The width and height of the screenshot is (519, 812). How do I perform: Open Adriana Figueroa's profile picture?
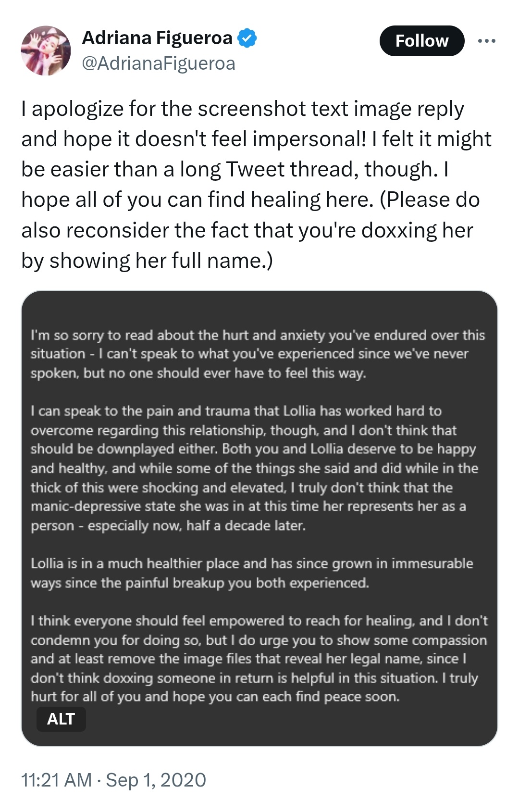click(46, 50)
